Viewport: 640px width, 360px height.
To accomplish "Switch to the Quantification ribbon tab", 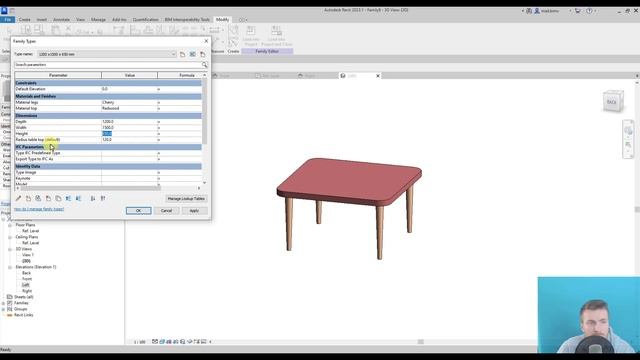I will coord(145,20).
